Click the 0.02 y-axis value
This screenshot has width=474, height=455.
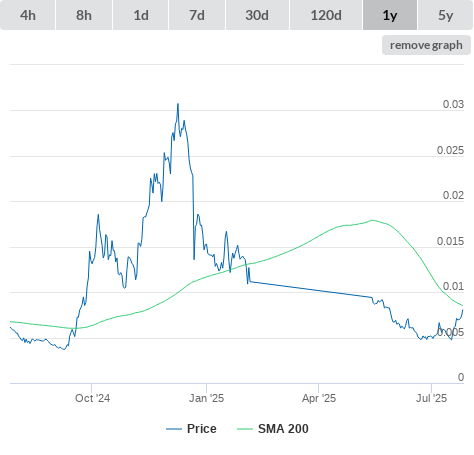(453, 195)
